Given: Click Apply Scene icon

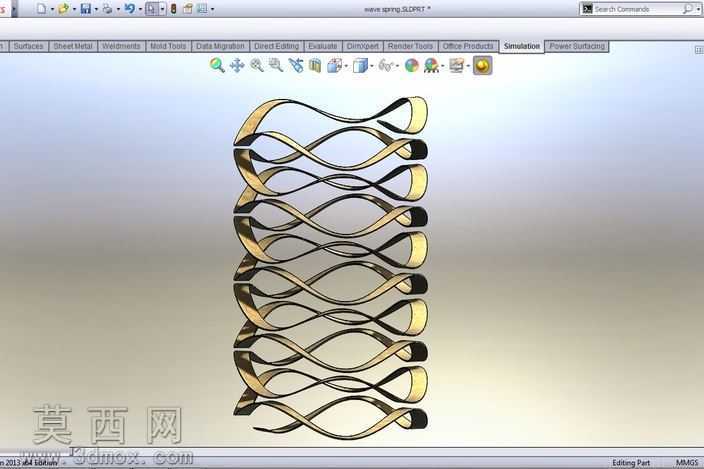Looking at the screenshot, I should 431,66.
